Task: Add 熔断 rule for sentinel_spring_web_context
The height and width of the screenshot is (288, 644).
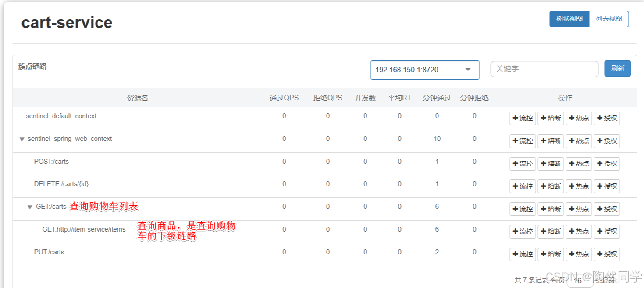Action: click(x=551, y=141)
